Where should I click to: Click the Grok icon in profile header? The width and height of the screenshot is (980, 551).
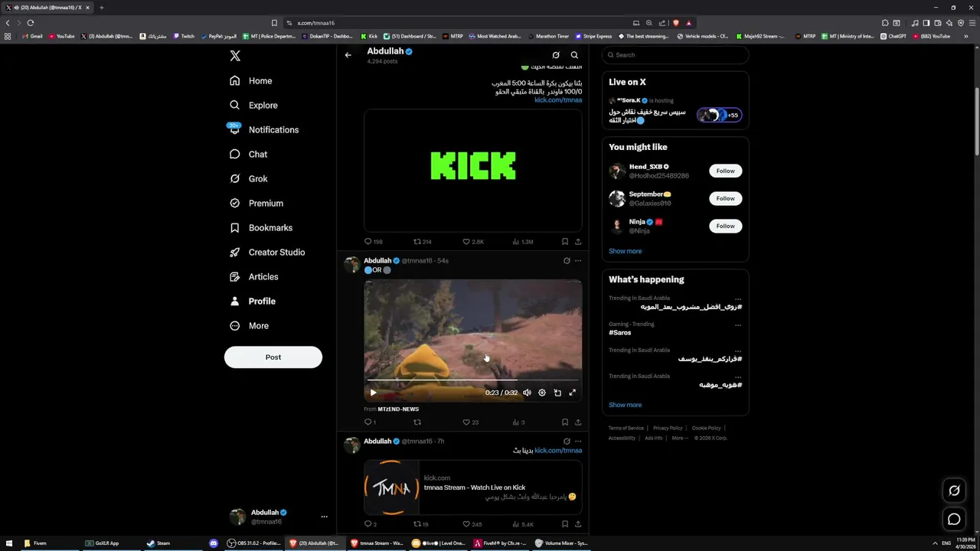pyautogui.click(x=556, y=55)
